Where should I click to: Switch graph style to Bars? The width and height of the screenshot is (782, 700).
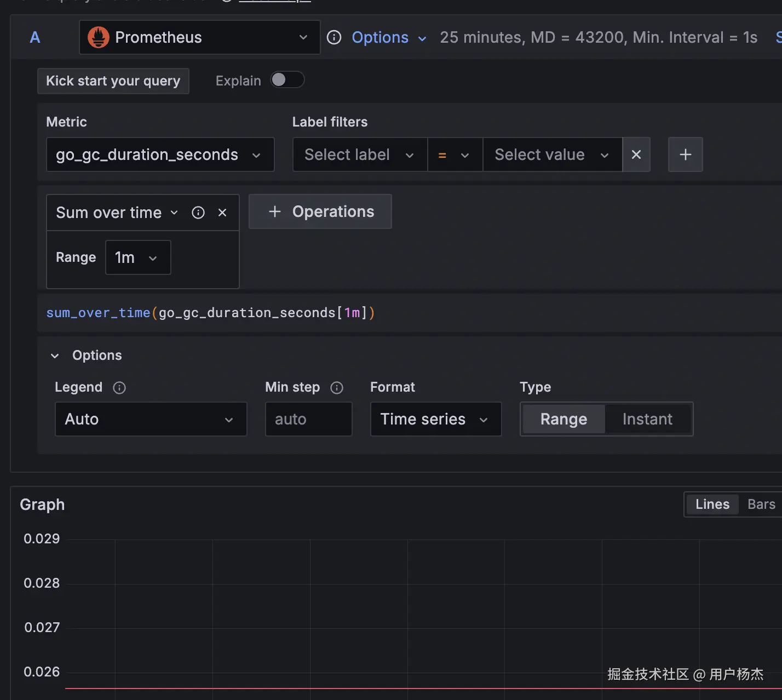click(761, 504)
